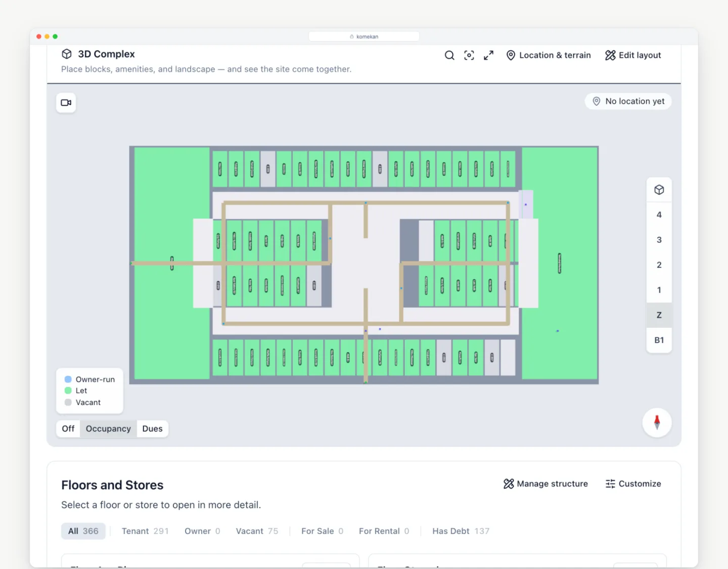Viewport: 728px width, 569px height.
Task: Select floor 2 in the floor selector
Action: [x=659, y=265]
